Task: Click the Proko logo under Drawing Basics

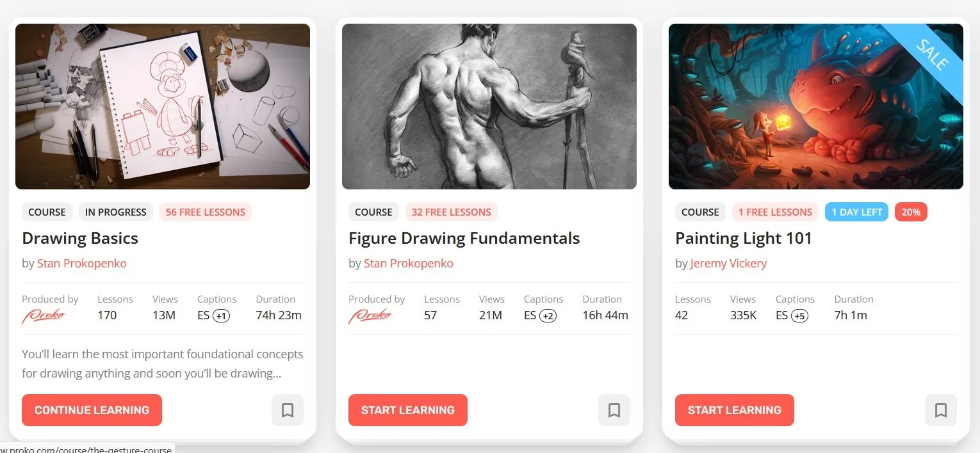Action: pos(43,316)
